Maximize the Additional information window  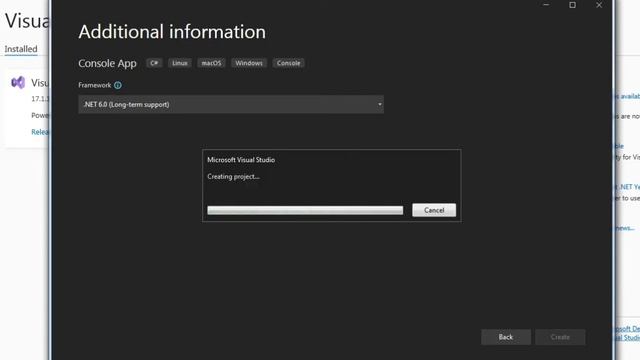click(x=573, y=5)
